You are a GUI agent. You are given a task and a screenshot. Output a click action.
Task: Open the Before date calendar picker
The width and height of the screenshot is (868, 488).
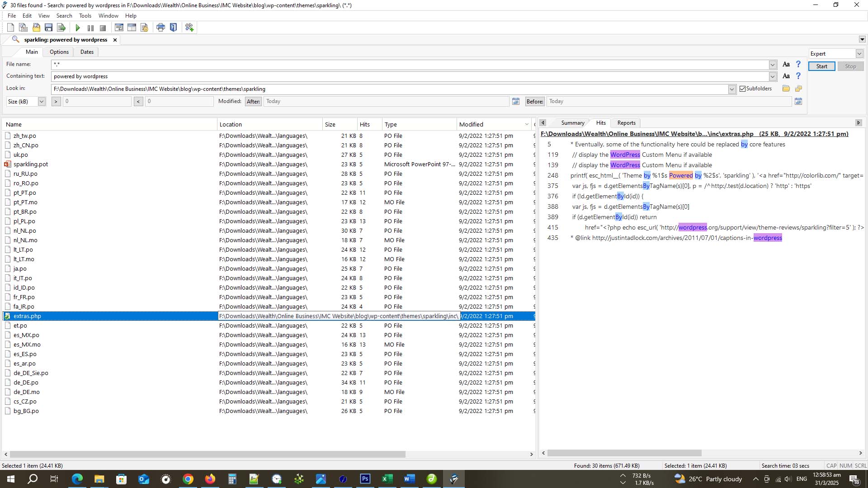[798, 101]
